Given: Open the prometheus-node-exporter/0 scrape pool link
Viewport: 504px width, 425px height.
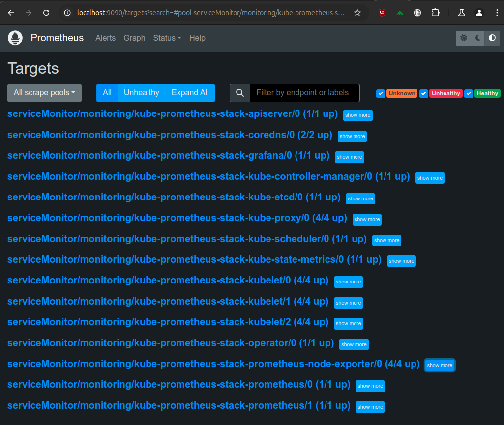Looking at the screenshot, I should [213, 364].
